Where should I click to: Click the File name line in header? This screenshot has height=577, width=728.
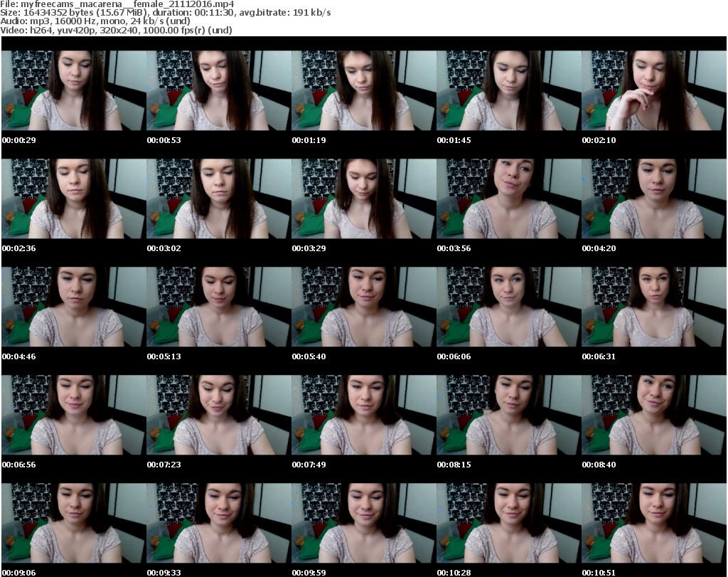(x=117, y=4)
